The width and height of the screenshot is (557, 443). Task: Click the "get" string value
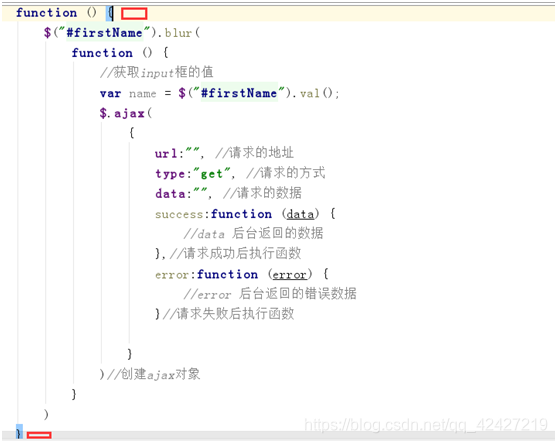(x=212, y=173)
